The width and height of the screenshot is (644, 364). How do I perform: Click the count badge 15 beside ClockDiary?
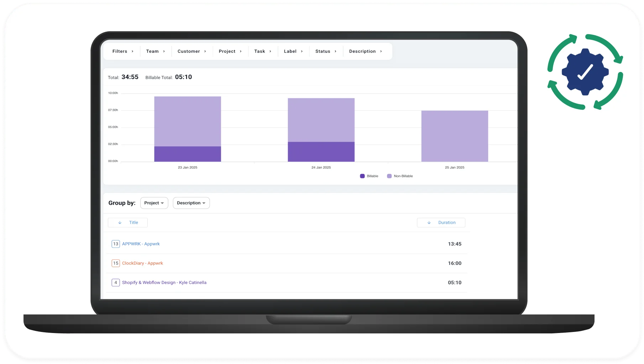click(x=116, y=263)
